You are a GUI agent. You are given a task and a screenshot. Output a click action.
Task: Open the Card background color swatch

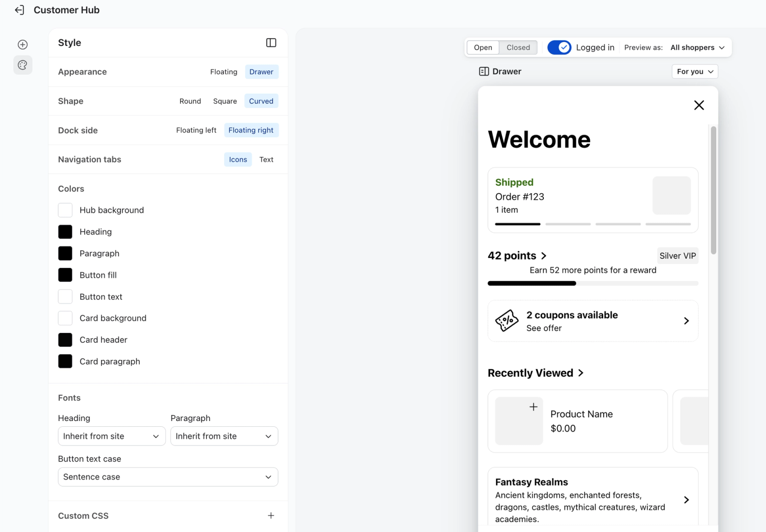pyautogui.click(x=65, y=318)
